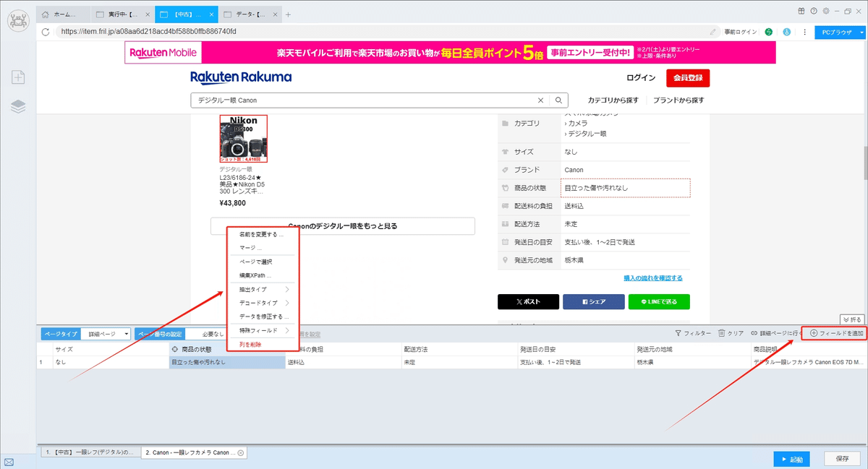Click the Rakuten Rakuma logo
868x469 pixels.
(x=241, y=77)
